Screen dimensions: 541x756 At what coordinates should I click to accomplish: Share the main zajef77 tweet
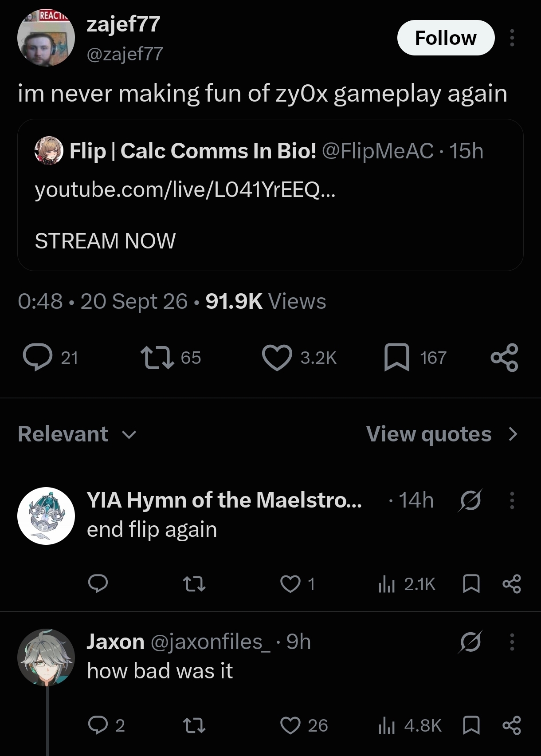click(504, 358)
